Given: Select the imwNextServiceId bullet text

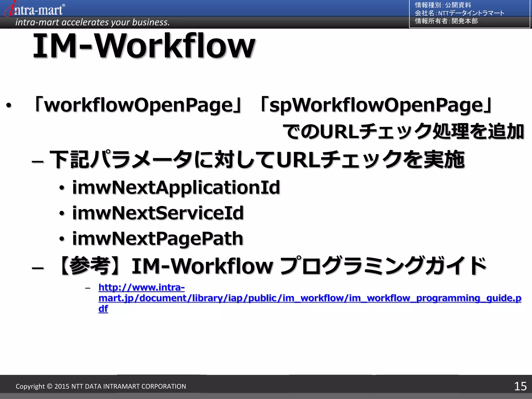Looking at the screenshot, I should tap(158, 213).
